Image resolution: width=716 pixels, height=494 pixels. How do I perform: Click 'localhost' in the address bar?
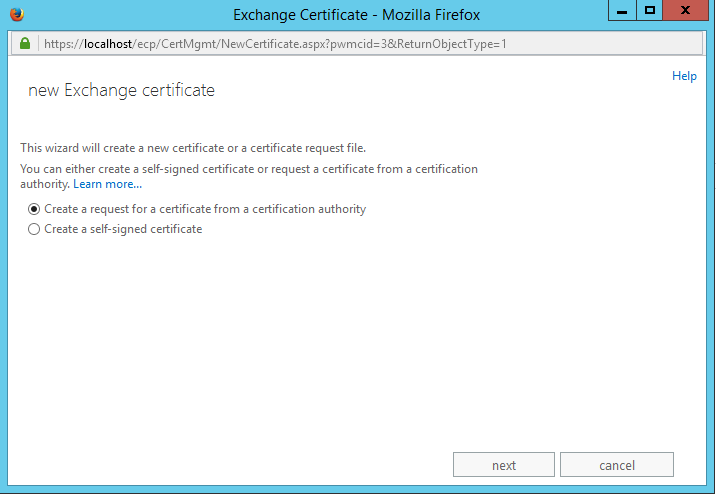coord(106,45)
